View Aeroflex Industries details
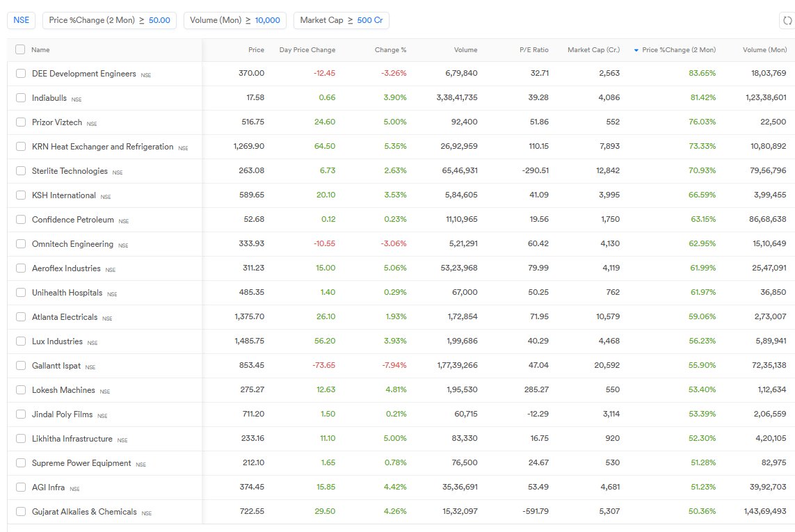 tap(66, 268)
